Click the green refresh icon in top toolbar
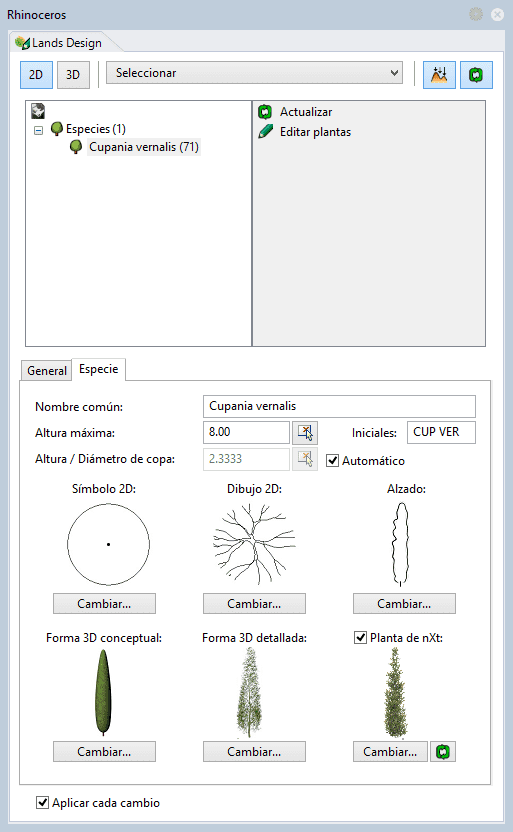Screen dimensions: 513x832 point(476,74)
